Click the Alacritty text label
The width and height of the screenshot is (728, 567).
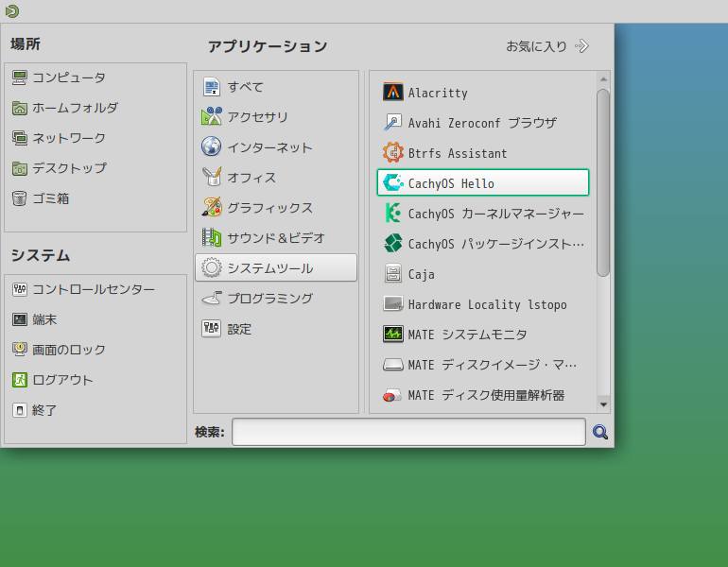tap(438, 93)
